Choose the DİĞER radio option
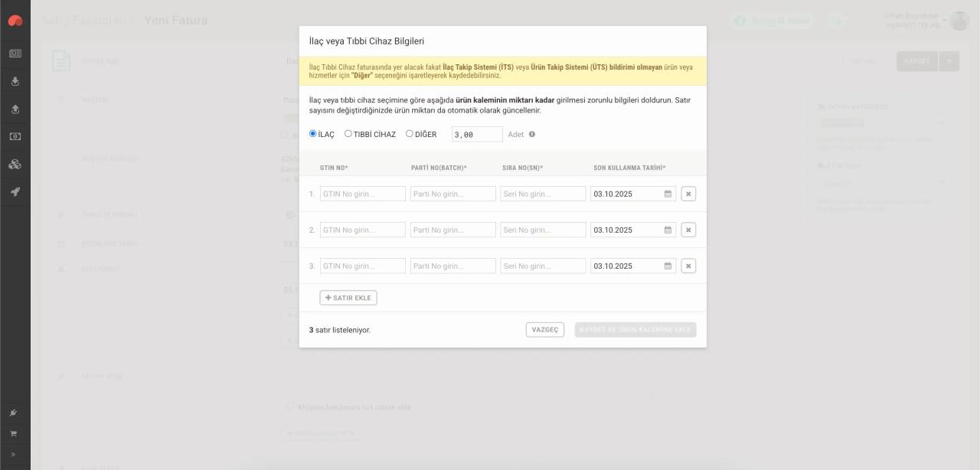The height and width of the screenshot is (470, 980). pos(410,134)
